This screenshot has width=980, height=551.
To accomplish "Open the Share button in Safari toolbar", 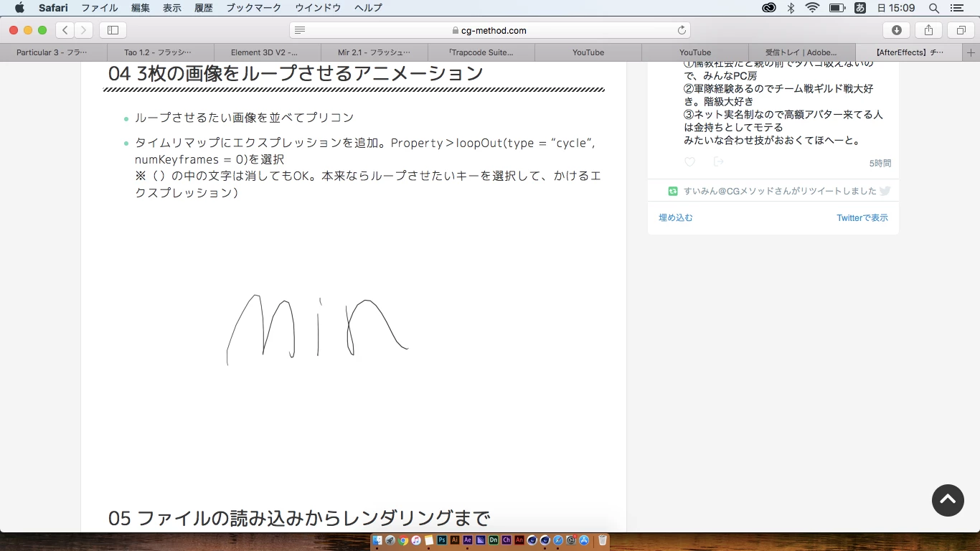I will click(929, 30).
